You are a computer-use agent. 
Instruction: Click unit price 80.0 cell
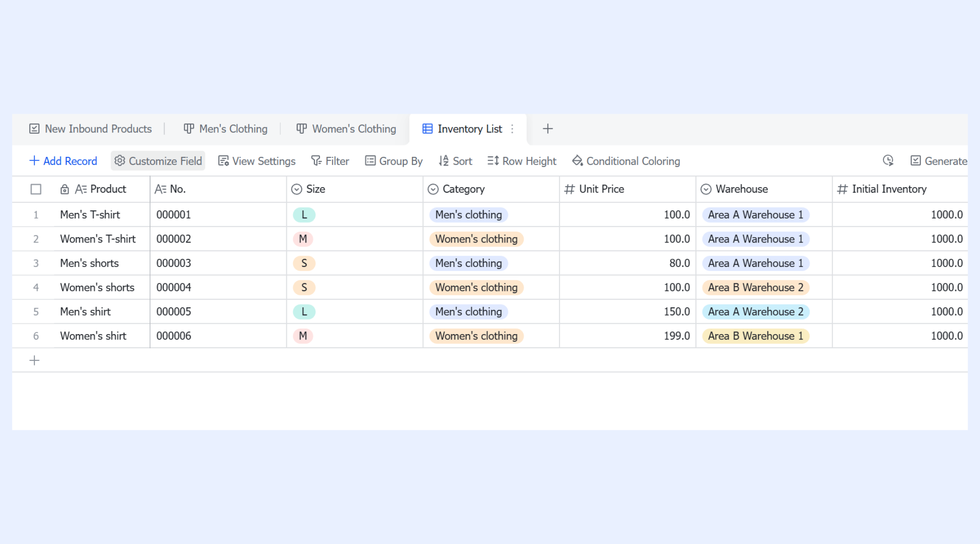[627, 263]
